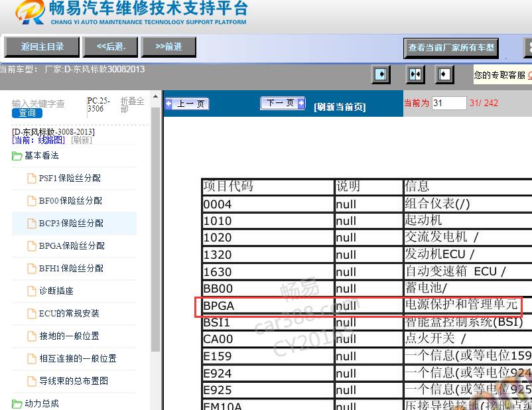
Task: Open the 动力总成 folder icon
Action: click(x=17, y=404)
